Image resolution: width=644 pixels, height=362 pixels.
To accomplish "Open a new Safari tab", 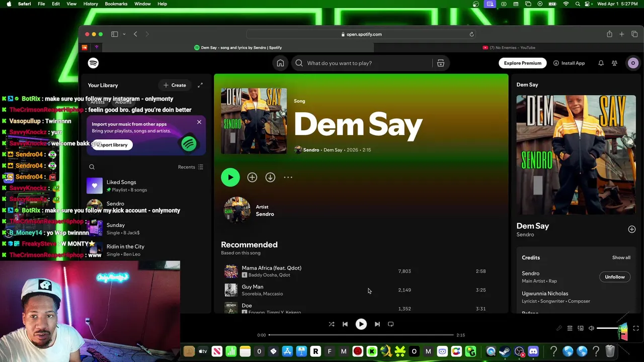I will click(x=622, y=34).
